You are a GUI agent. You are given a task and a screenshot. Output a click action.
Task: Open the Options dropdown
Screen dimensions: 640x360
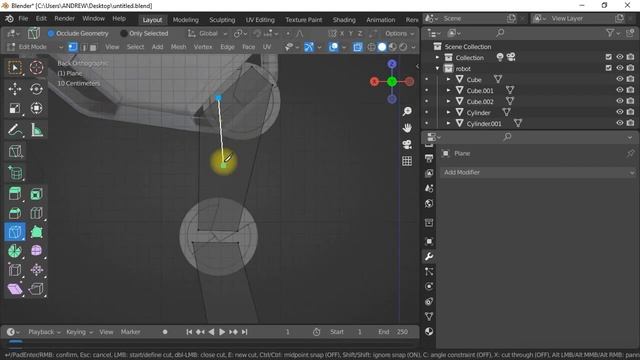tap(399, 33)
